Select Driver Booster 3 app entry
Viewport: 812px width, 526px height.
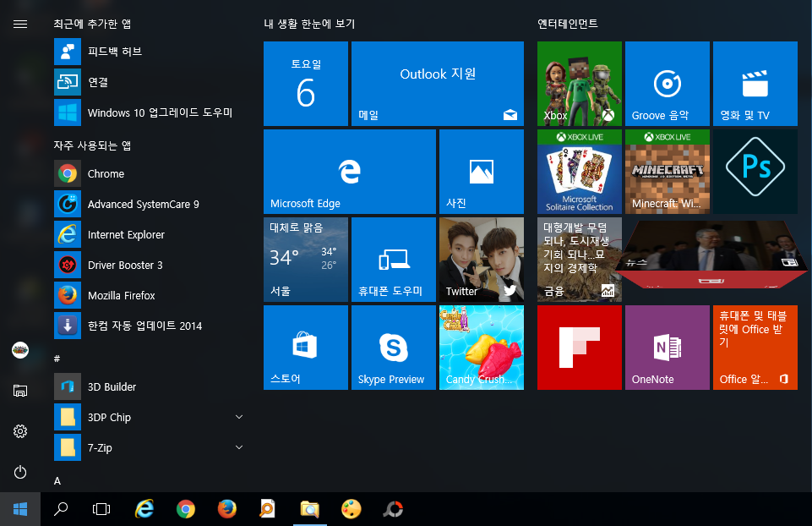(125, 265)
